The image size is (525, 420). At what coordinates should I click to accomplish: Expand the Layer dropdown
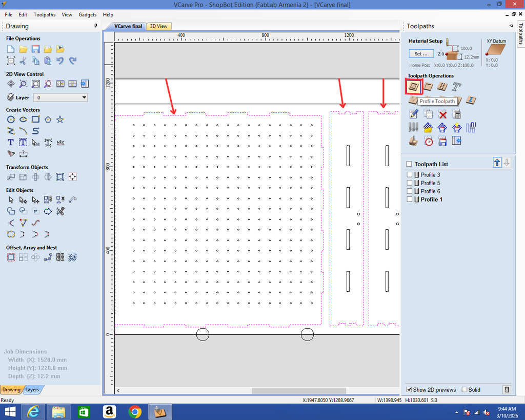click(x=84, y=97)
